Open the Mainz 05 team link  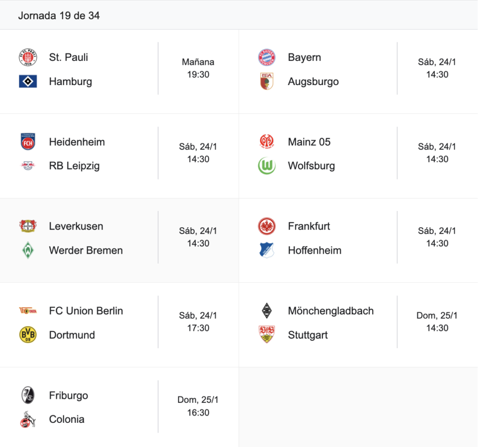tap(309, 142)
